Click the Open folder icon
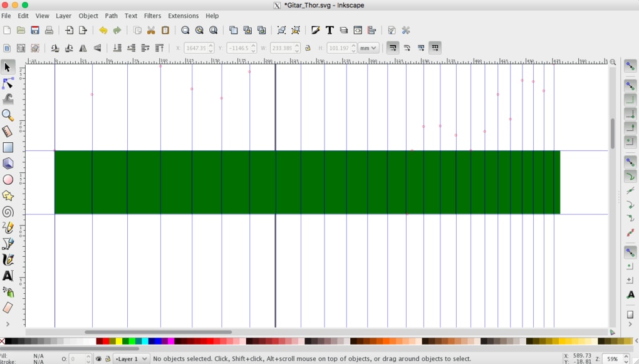The height and width of the screenshot is (364, 639). pos(21,30)
